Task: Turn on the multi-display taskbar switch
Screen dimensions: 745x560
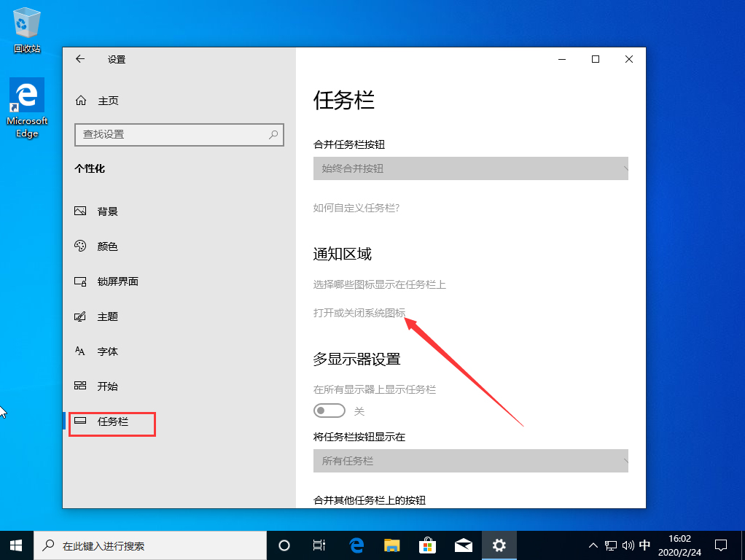Action: pyautogui.click(x=329, y=410)
